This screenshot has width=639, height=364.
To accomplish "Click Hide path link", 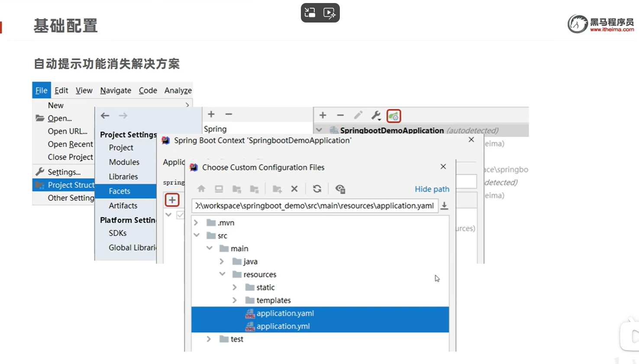I will tap(432, 189).
